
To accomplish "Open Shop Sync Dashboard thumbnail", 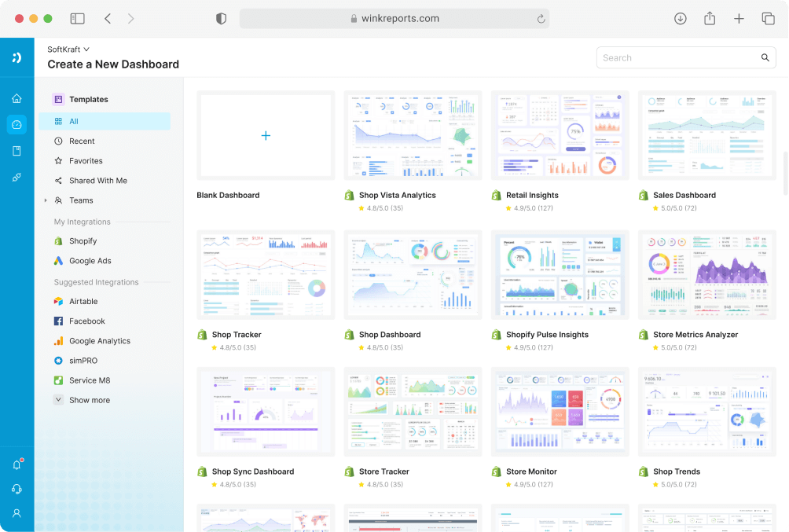I will coord(266,412).
